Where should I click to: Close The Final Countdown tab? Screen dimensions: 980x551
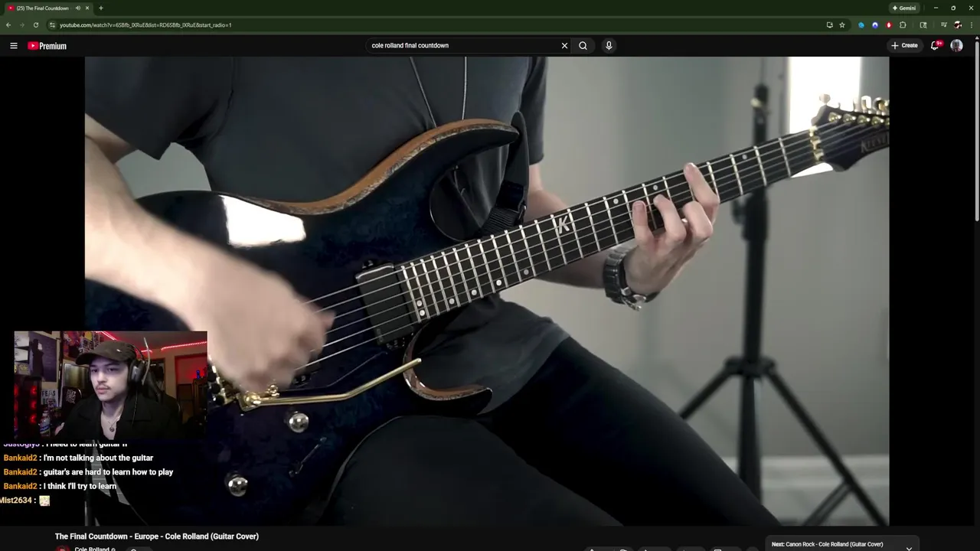tap(87, 8)
